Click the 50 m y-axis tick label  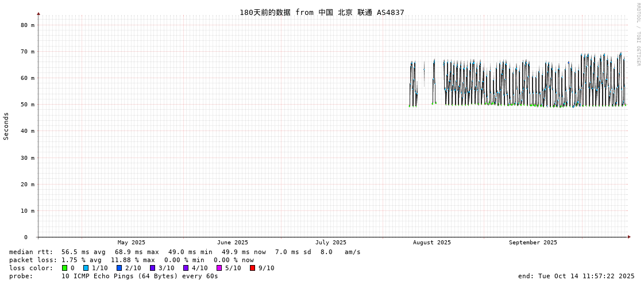coord(28,105)
